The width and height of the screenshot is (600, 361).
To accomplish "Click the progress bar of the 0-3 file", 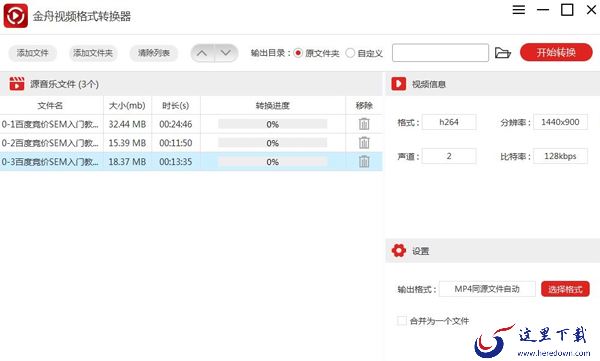I will tap(272, 162).
